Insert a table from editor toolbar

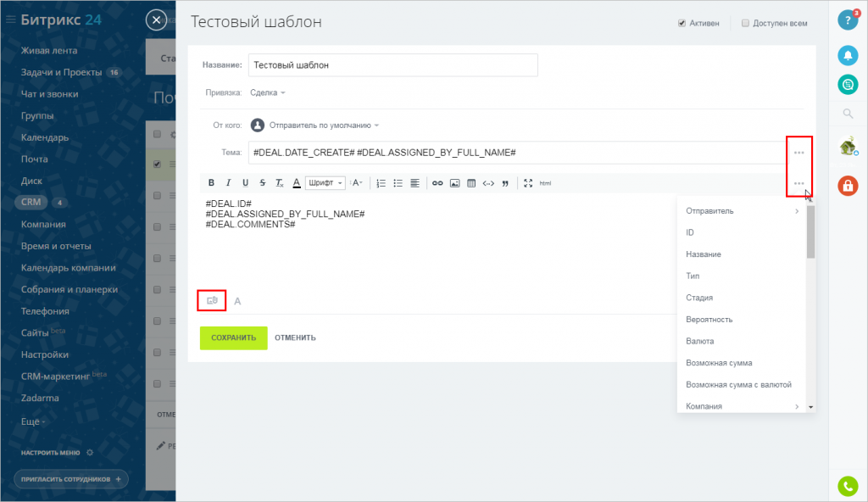tap(471, 183)
